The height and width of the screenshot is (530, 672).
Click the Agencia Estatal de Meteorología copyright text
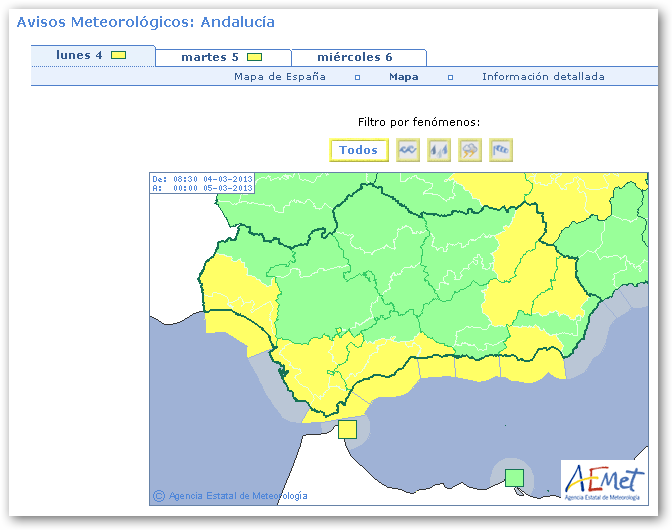(237, 496)
